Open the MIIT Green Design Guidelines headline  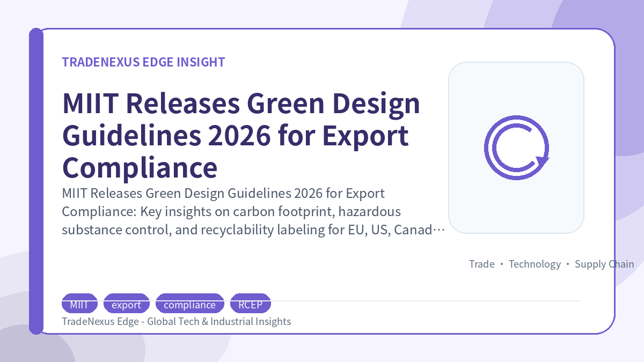click(241, 136)
